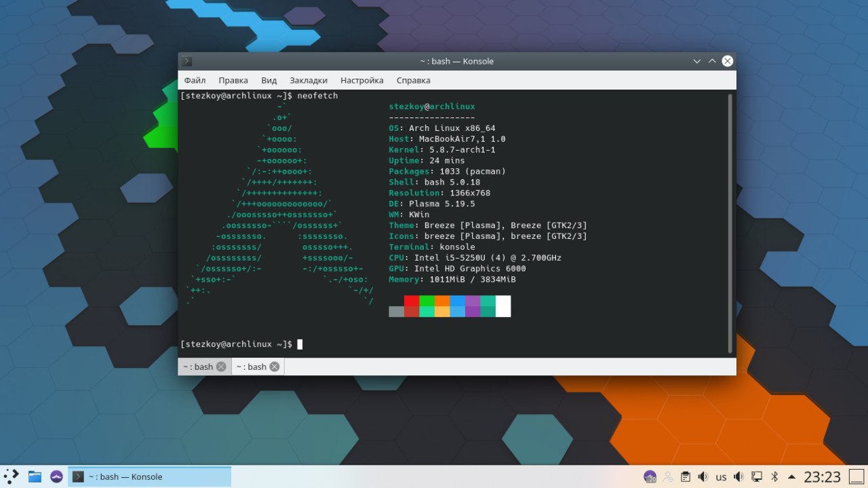868x488 pixels.
Task: Expand hidden system tray icons arrow
Action: pos(791,476)
